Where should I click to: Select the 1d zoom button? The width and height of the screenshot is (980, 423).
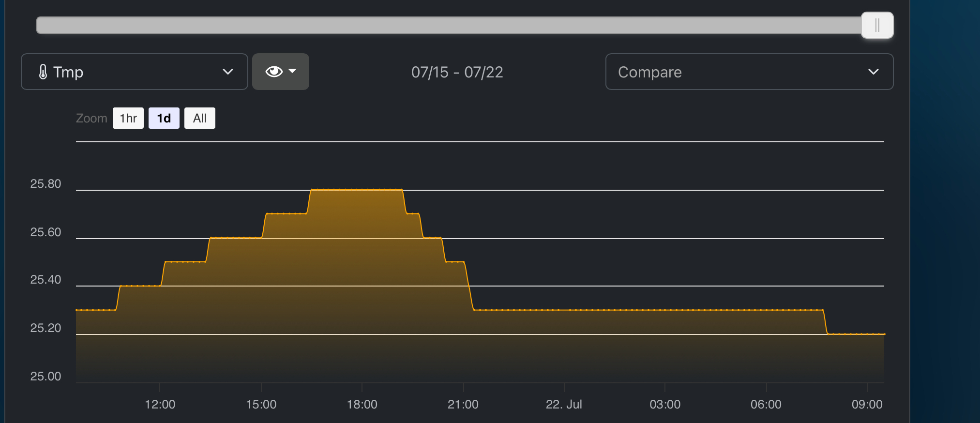coord(164,118)
